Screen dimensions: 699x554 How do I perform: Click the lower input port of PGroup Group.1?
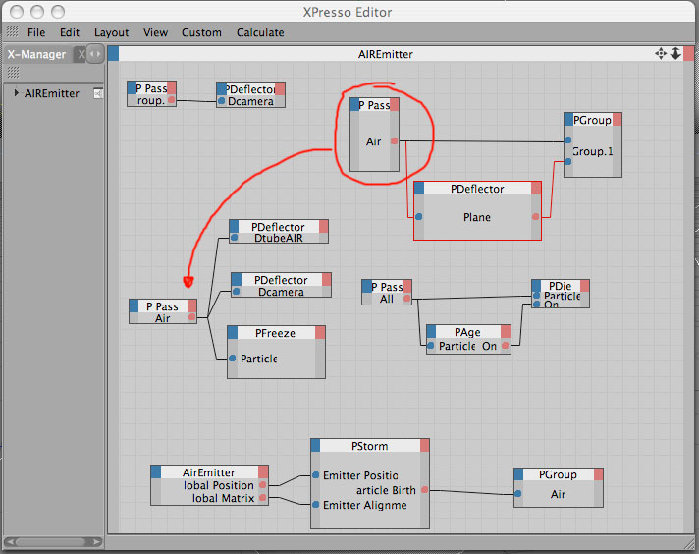tap(568, 161)
